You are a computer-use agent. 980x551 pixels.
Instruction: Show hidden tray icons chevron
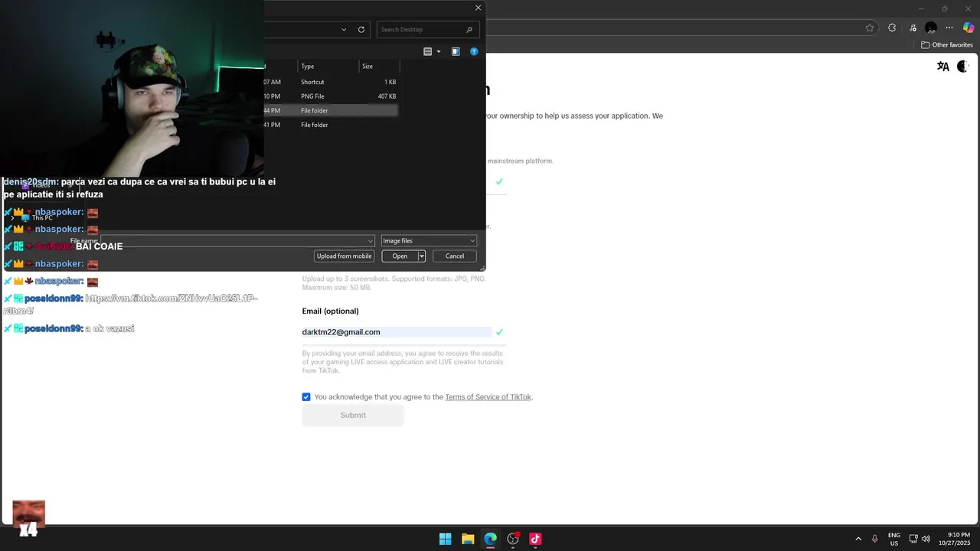coord(858,539)
